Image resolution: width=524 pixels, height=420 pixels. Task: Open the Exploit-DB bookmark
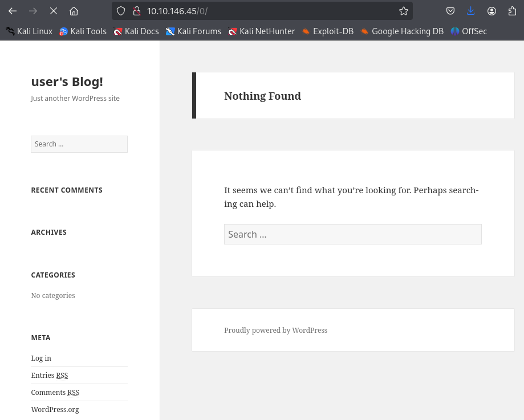[x=327, y=31]
